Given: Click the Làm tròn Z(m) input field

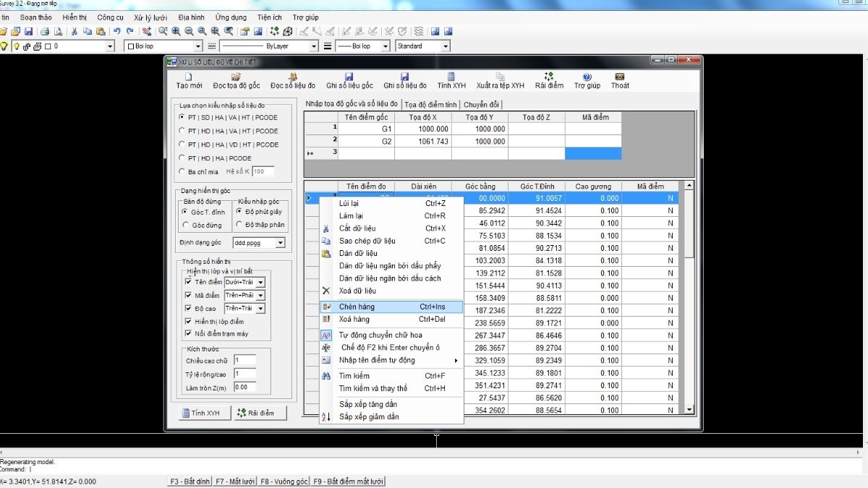Looking at the screenshot, I should click(x=244, y=388).
